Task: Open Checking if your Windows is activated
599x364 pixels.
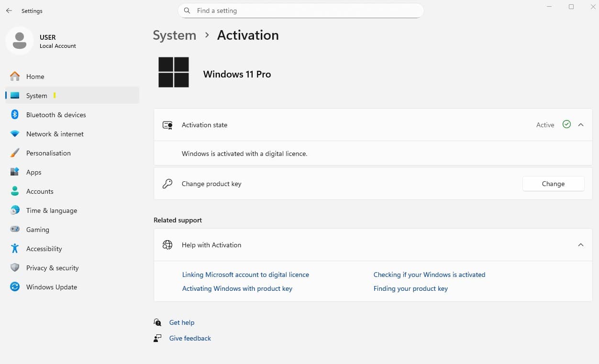Action: pos(429,275)
